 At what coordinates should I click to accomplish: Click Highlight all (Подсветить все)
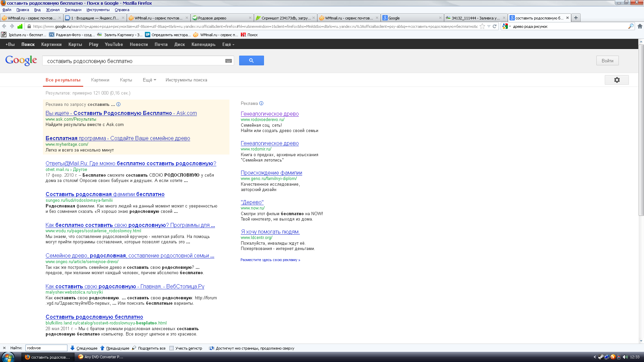149,348
